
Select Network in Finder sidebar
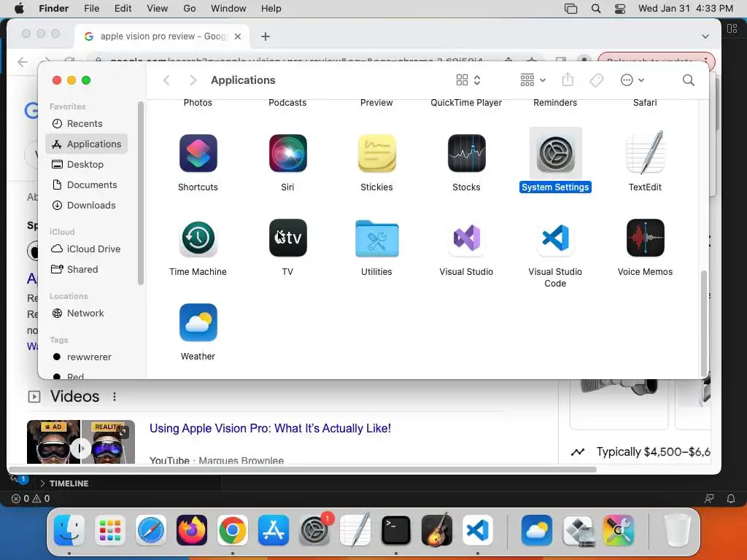point(86,314)
